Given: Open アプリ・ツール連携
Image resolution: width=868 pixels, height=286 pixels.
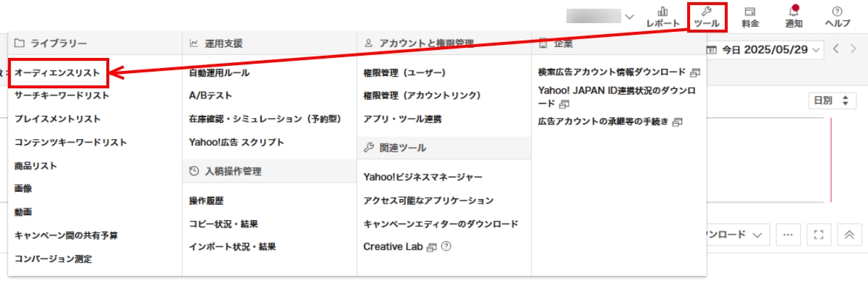Looking at the screenshot, I should (x=402, y=119).
